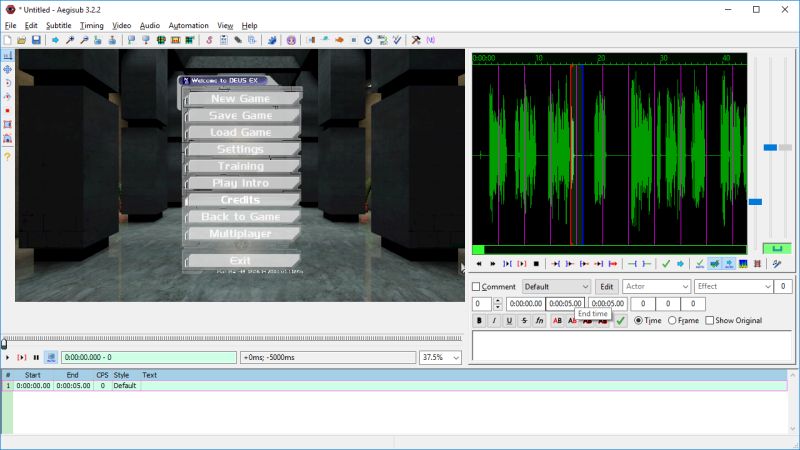Click the audio Previous line arrow icon

(479, 264)
